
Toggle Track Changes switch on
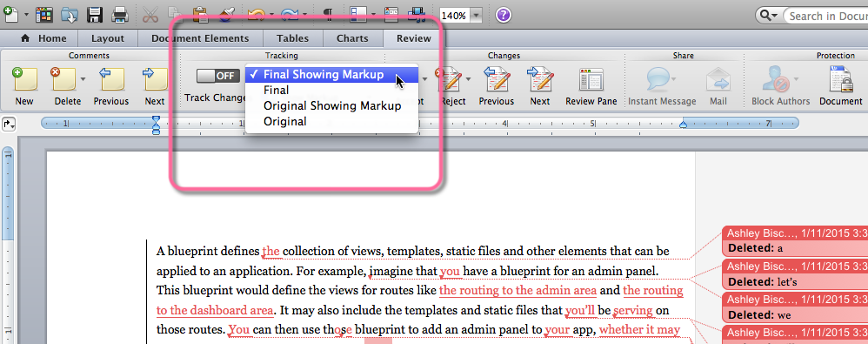[x=218, y=76]
